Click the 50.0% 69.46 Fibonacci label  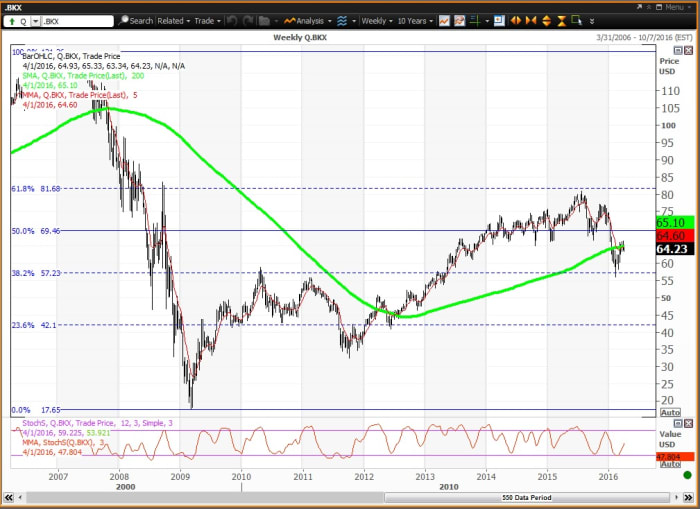point(36,231)
